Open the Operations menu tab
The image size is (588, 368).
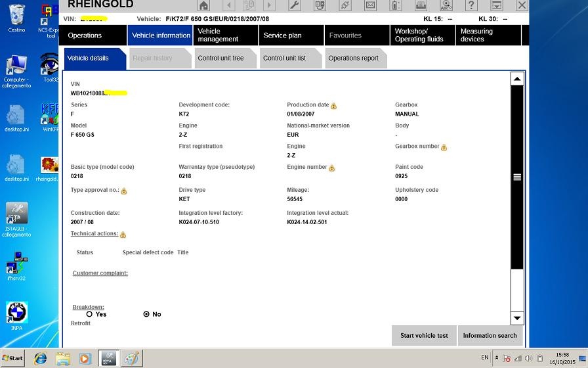[93, 35]
